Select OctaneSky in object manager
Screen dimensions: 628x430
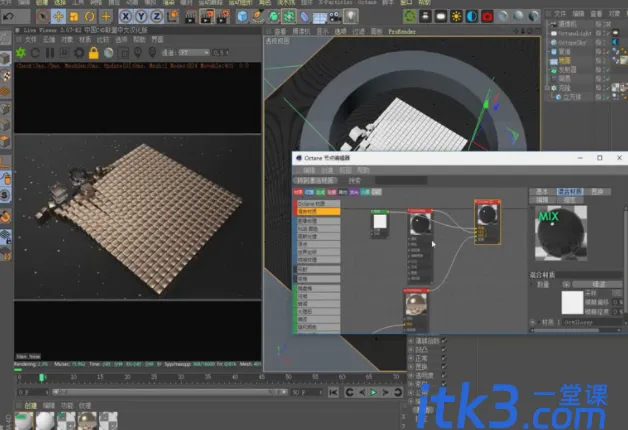coord(572,42)
